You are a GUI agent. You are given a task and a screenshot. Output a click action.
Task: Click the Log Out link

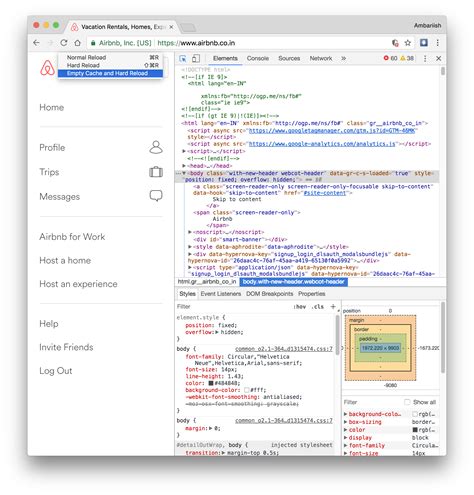[x=55, y=371]
